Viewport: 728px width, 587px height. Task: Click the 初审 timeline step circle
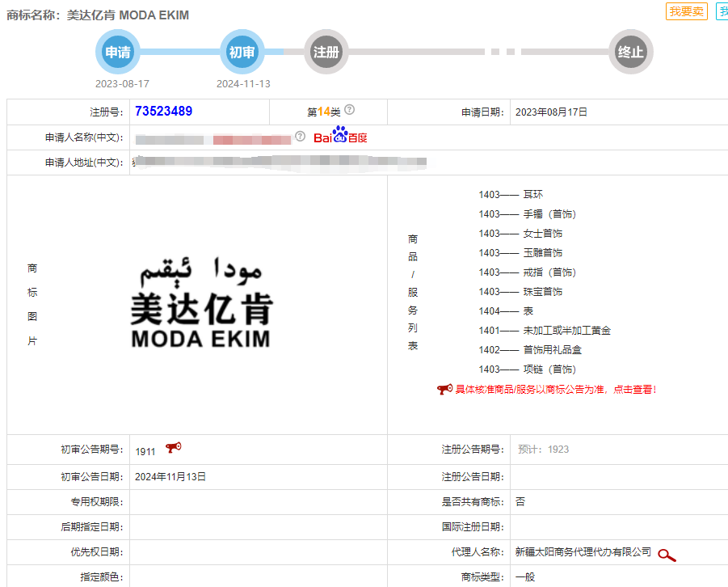pos(242,52)
